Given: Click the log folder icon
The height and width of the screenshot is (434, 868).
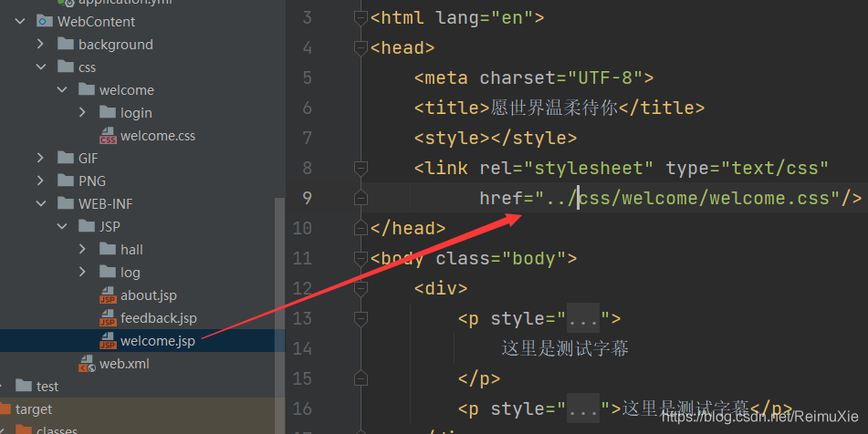Looking at the screenshot, I should [108, 272].
